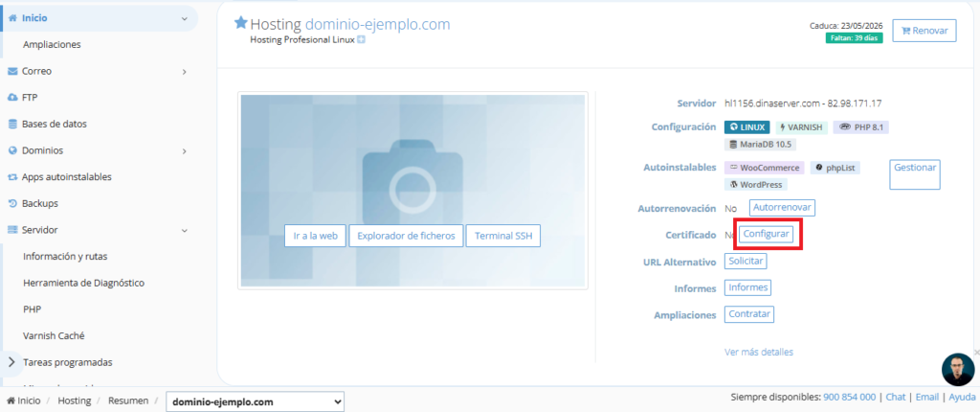This screenshot has height=412, width=980.
Task: Expand the Dominios submenu arrow
Action: tap(185, 150)
